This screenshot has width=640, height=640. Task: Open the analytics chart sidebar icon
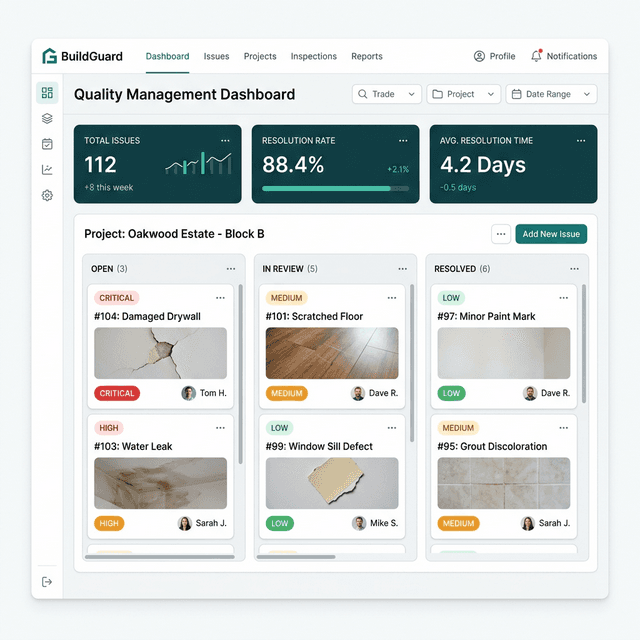tap(47, 170)
